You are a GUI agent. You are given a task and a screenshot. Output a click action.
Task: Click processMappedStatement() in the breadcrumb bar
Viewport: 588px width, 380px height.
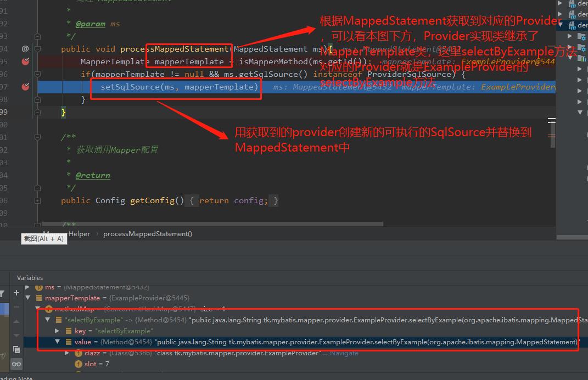point(147,234)
